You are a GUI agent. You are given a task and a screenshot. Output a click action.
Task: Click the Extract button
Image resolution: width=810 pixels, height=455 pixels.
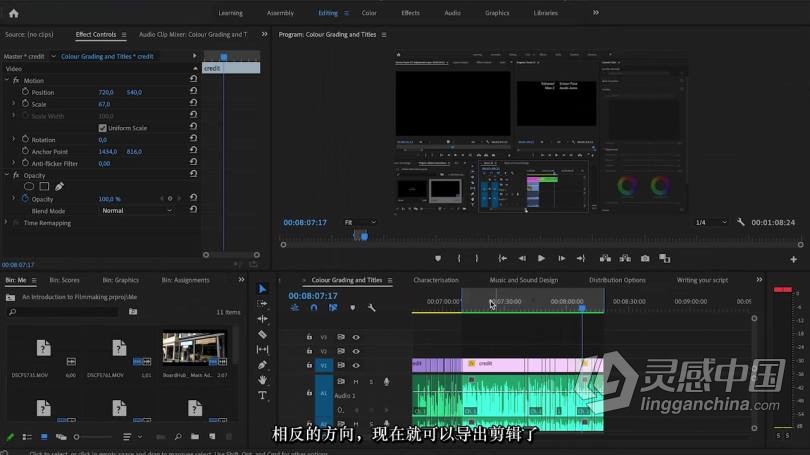[625, 258]
